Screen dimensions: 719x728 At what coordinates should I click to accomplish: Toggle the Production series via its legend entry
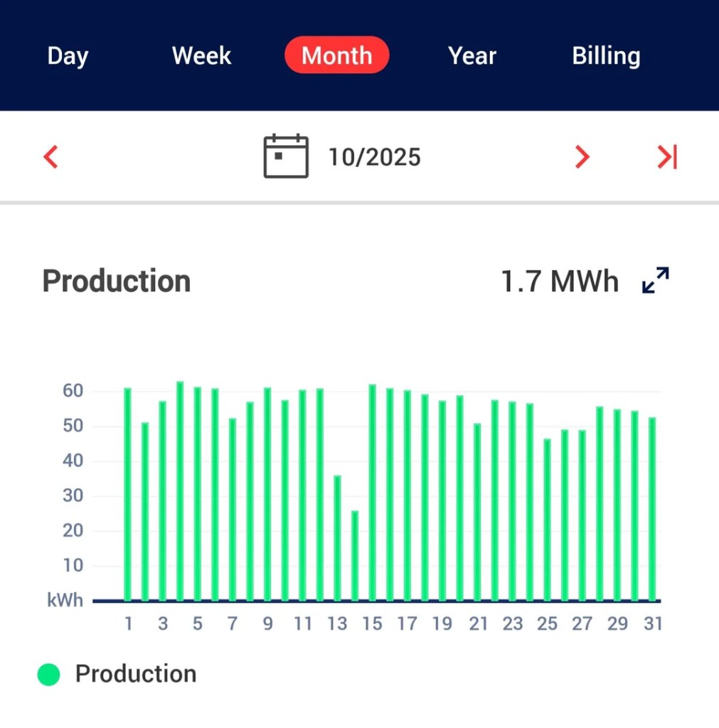coord(135,673)
